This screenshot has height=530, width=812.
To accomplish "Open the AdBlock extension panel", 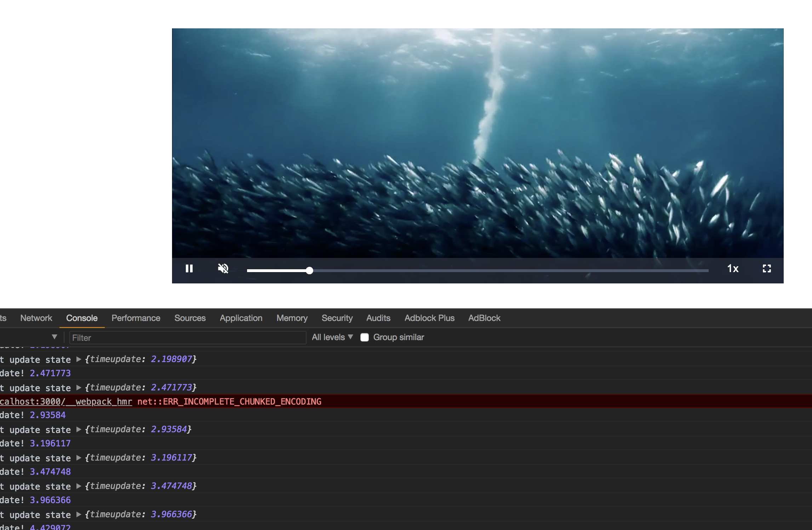I will (x=484, y=318).
